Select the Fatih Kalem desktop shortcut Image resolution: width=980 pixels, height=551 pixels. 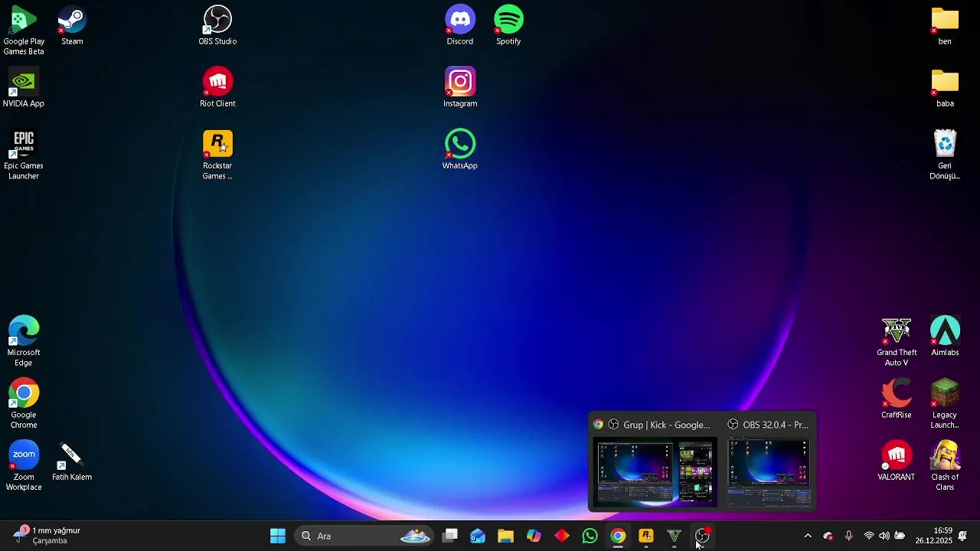72,461
